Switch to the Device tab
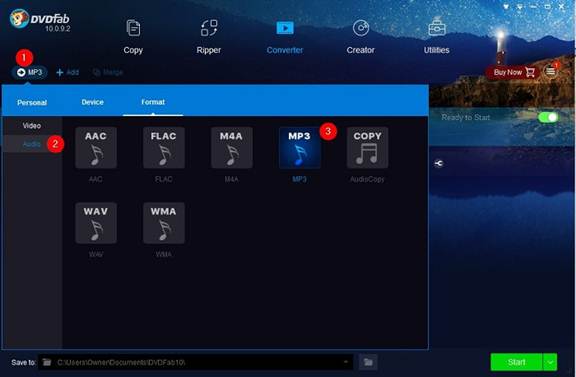The width and height of the screenshot is (576, 377). [x=93, y=102]
